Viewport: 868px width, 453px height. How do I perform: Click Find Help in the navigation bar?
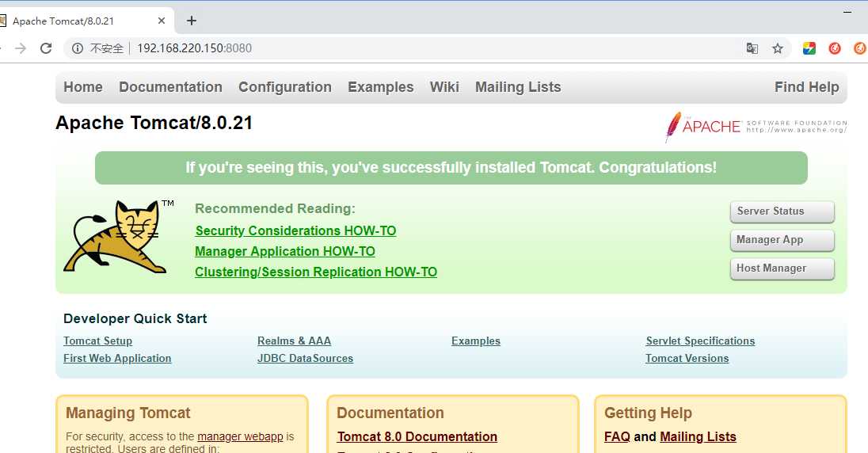tap(806, 87)
